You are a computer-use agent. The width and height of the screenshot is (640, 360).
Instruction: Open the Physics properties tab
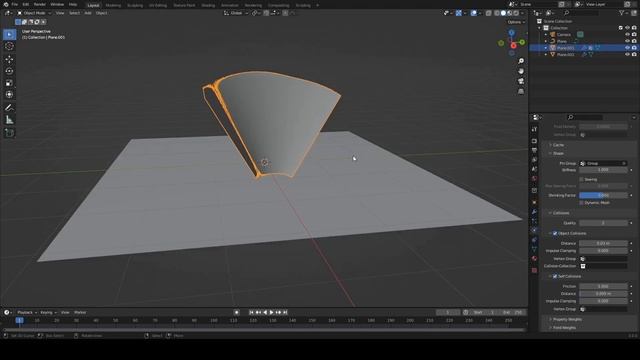(534, 230)
